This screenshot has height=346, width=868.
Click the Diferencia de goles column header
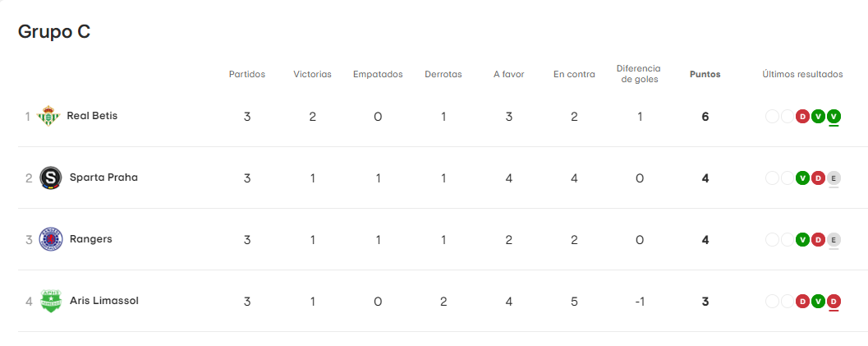pos(639,74)
